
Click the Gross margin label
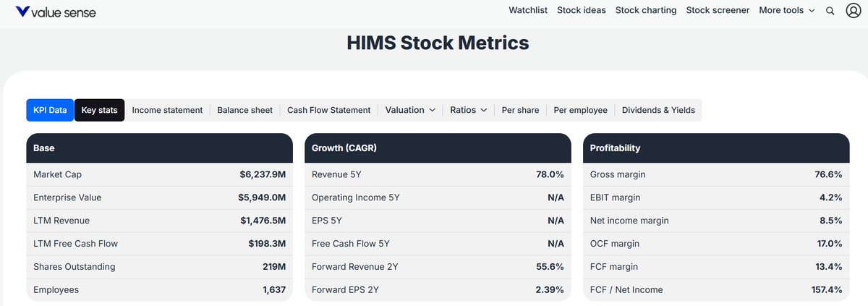(618, 174)
